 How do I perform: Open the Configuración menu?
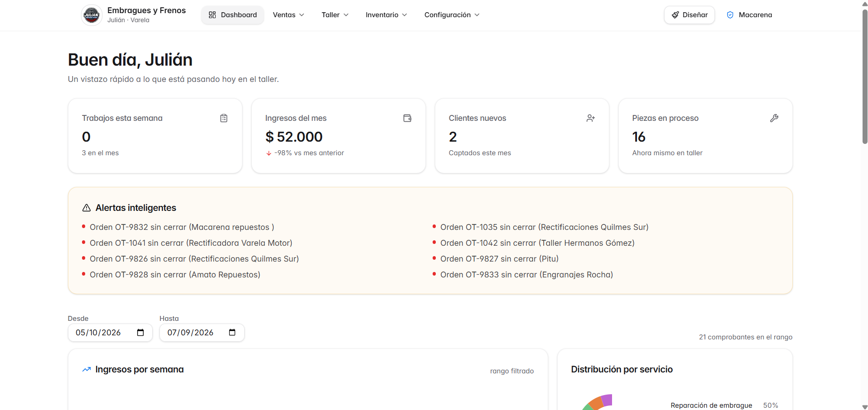coord(452,15)
